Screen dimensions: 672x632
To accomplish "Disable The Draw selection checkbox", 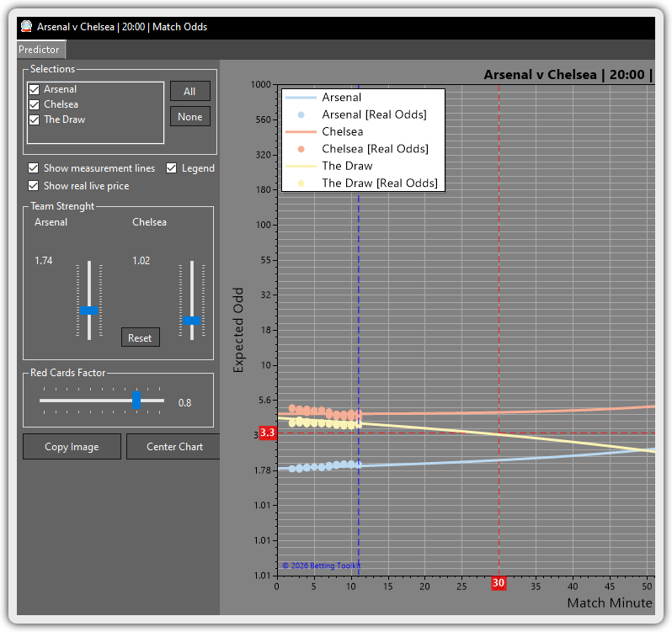I will pyautogui.click(x=35, y=119).
